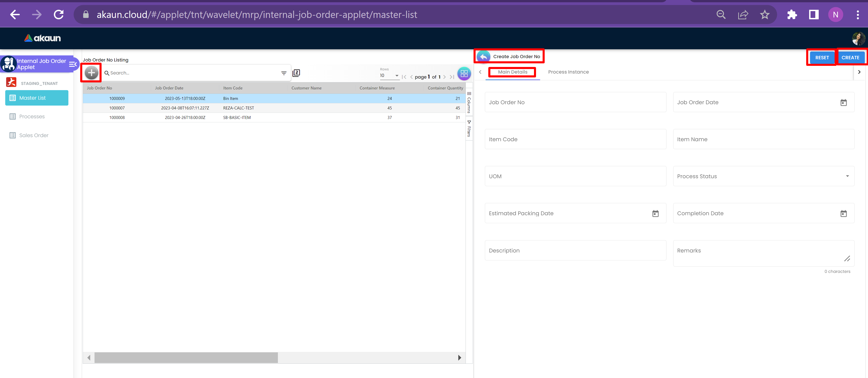Click the search filter options icon
This screenshot has width=868, height=378.
click(x=284, y=73)
